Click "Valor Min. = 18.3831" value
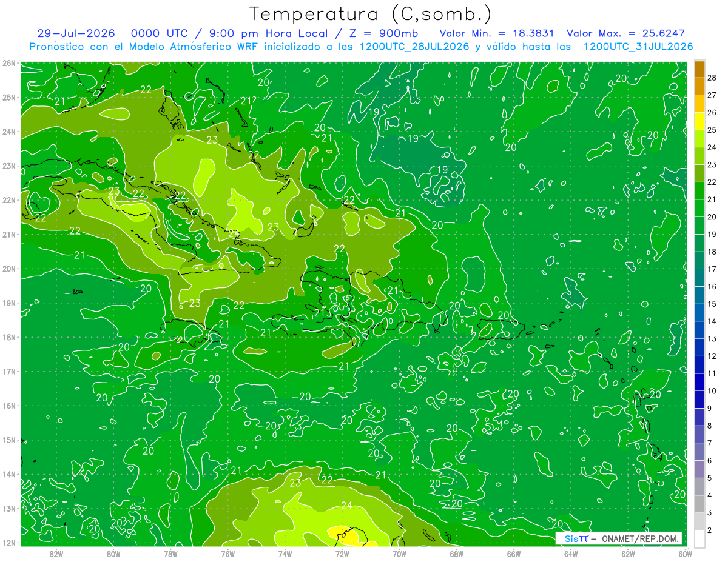Image resolution: width=728 pixels, height=562 pixels. click(496, 33)
